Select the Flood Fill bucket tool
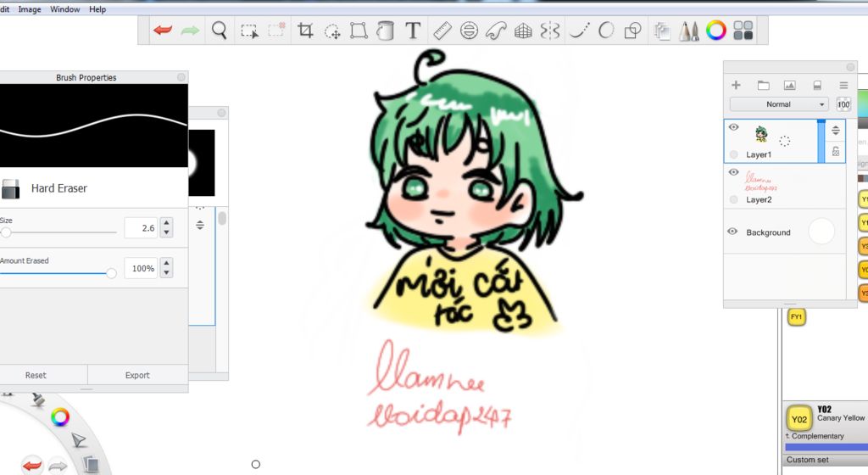The image size is (868, 475). click(x=386, y=31)
